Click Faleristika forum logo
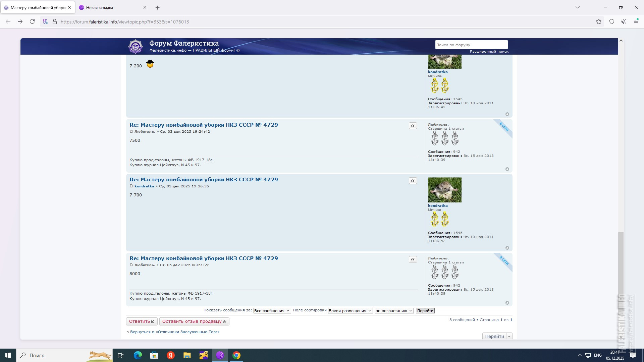This screenshot has width=644, height=362. pos(136,46)
